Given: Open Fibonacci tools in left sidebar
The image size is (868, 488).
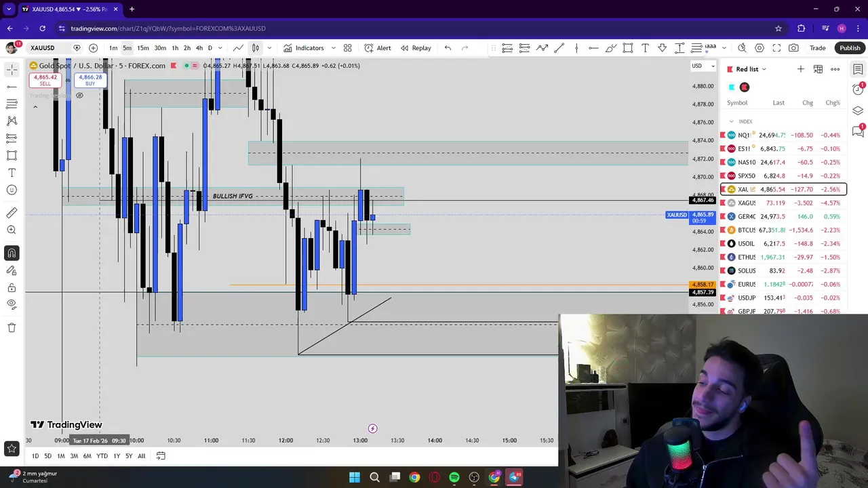Looking at the screenshot, I should (x=12, y=104).
